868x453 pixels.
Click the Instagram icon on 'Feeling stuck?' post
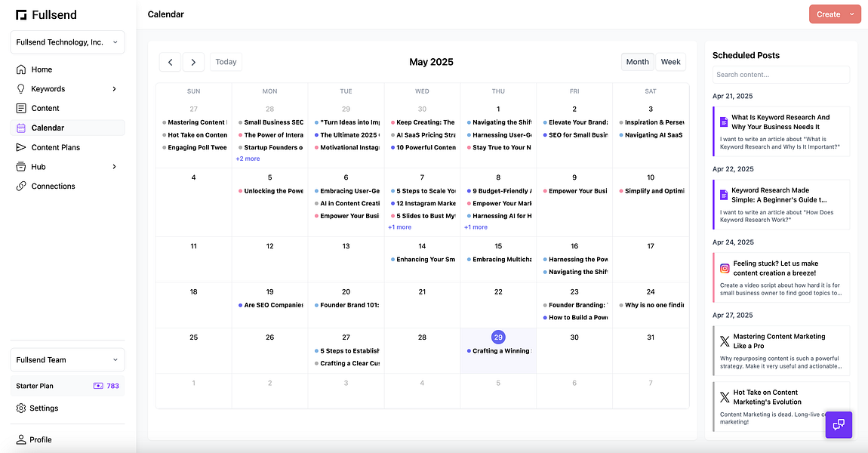(725, 268)
